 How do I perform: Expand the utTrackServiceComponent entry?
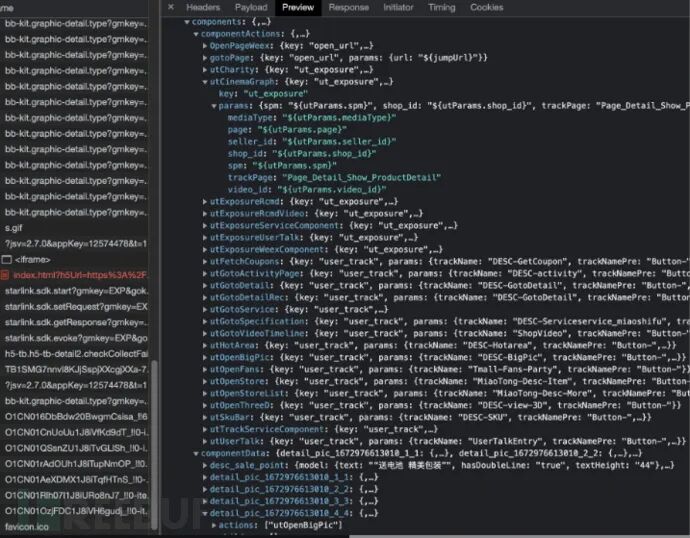[205, 429]
